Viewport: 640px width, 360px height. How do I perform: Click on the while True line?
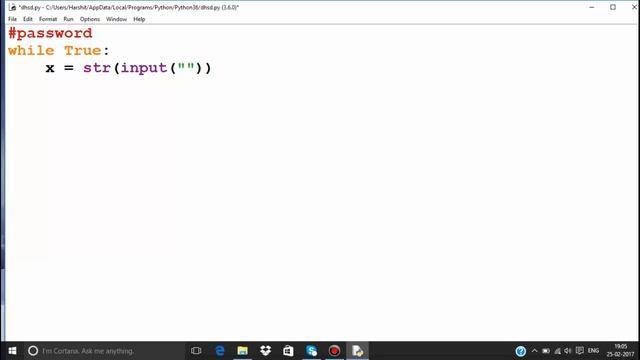point(59,51)
